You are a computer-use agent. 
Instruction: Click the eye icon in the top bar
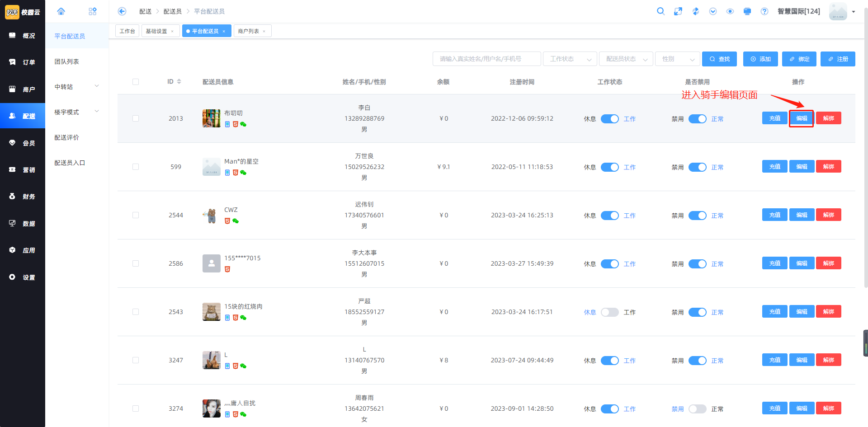click(x=730, y=11)
